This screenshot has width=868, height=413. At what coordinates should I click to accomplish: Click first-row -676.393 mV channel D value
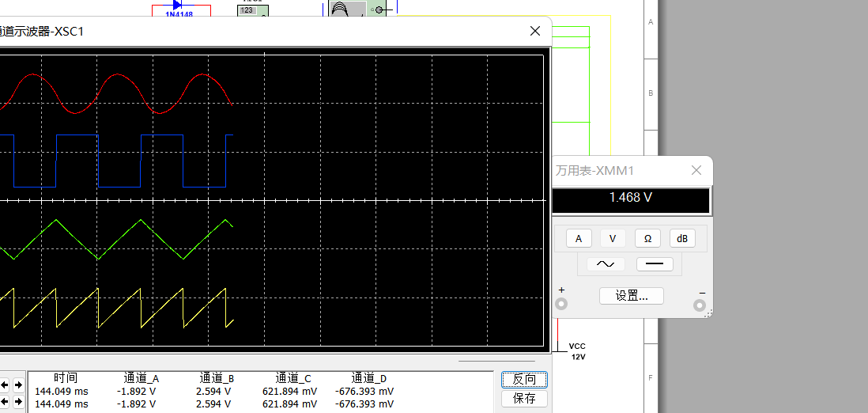(x=364, y=392)
